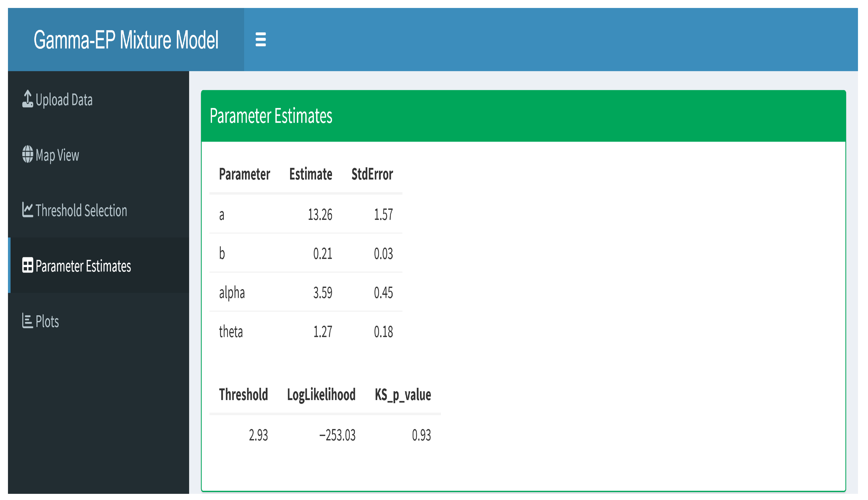Click the Threshold column header

tap(243, 394)
